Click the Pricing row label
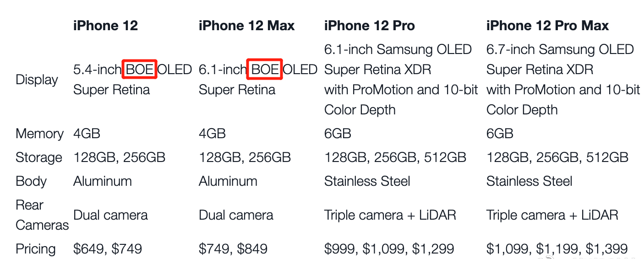Viewport: 644px width, 259px height. click(35, 249)
